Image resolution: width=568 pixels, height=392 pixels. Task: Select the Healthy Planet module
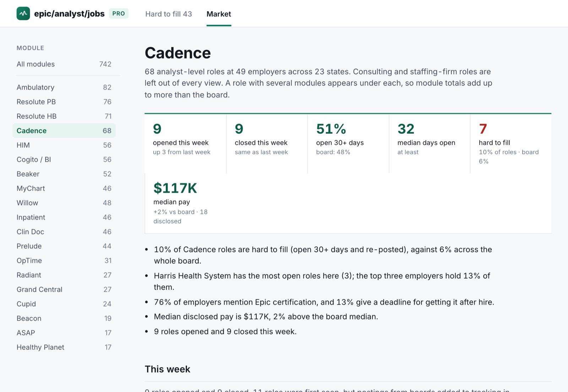pos(64,347)
